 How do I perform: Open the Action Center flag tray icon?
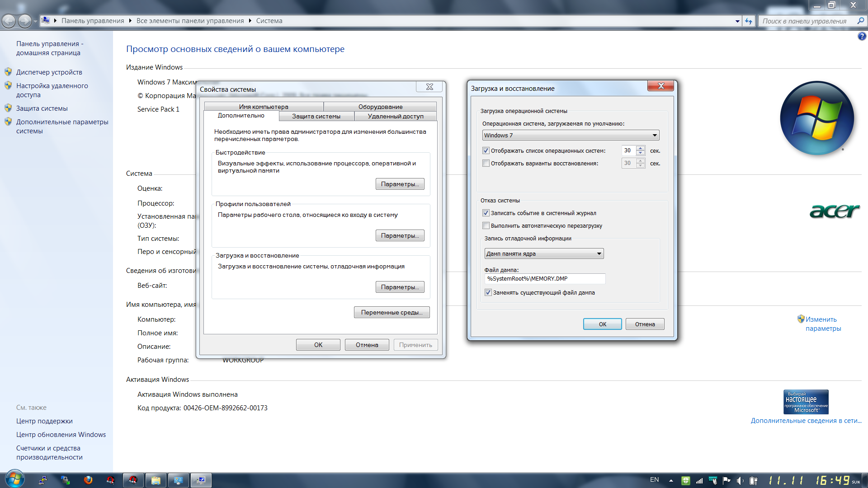click(726, 480)
